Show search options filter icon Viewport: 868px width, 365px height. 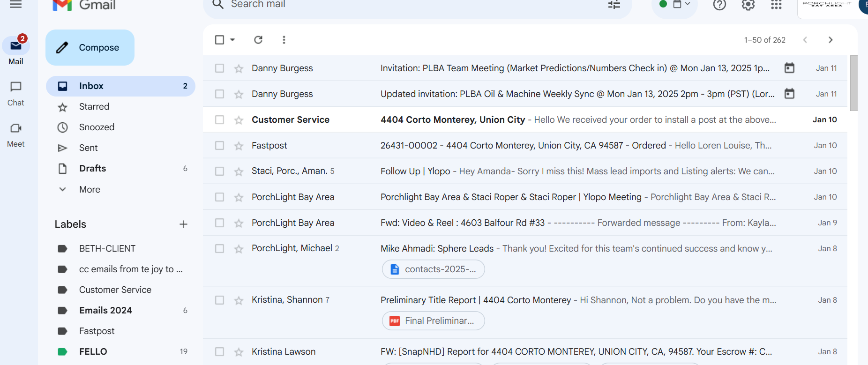coord(614,5)
